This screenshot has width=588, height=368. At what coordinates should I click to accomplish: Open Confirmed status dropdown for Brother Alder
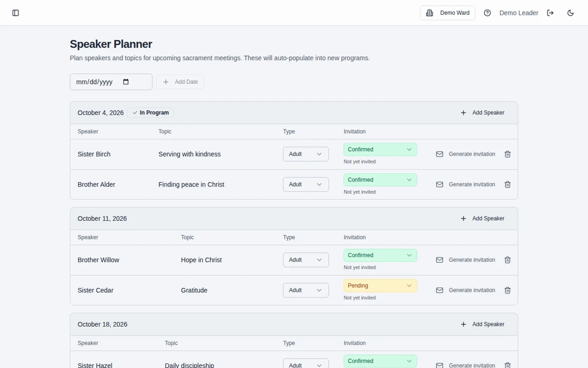[x=380, y=180]
